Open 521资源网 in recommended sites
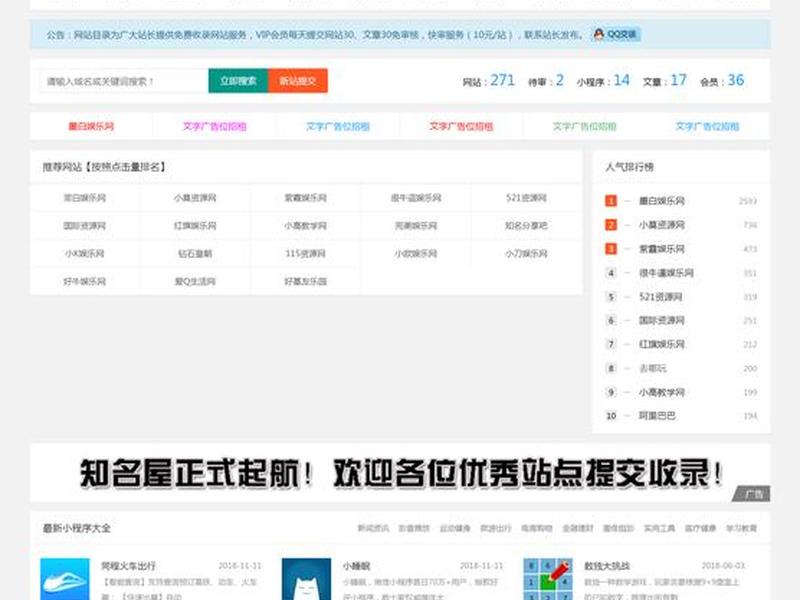800x600 pixels. [x=526, y=198]
